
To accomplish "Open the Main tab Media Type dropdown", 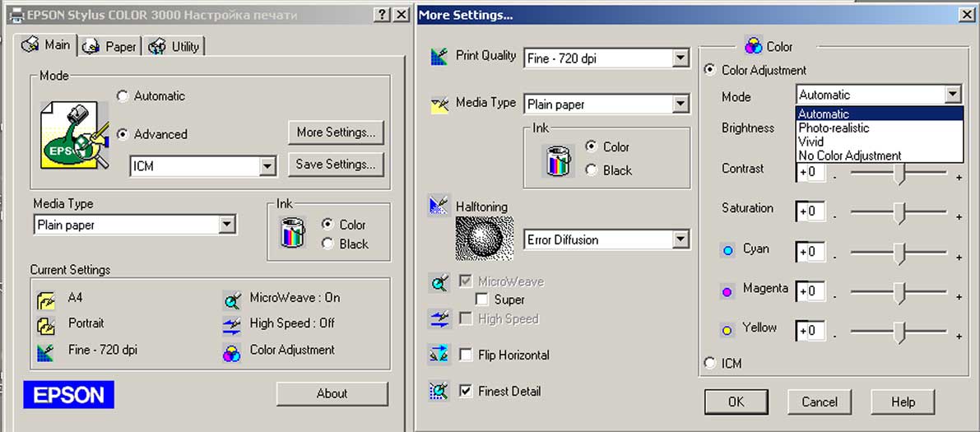I will point(227,225).
